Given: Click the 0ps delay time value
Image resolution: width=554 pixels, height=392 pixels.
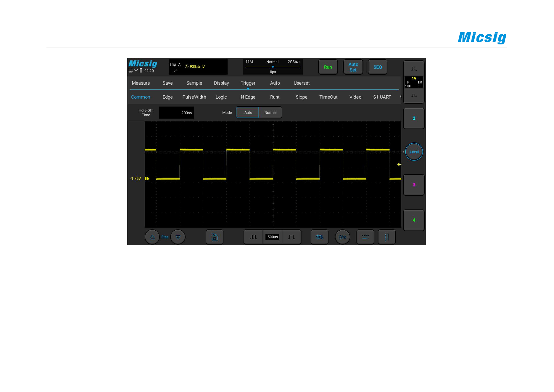Looking at the screenshot, I should click(273, 72).
